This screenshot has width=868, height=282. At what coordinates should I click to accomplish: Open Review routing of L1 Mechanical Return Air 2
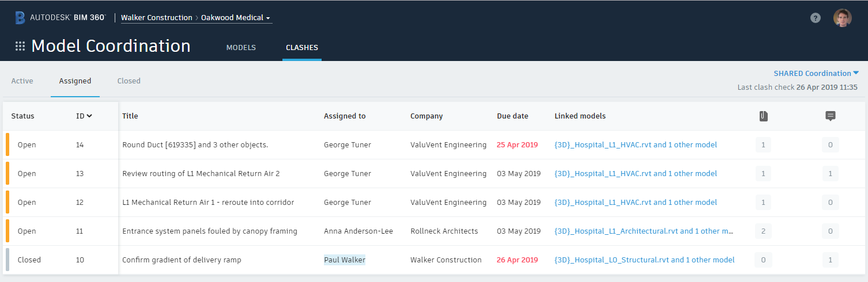tap(201, 174)
